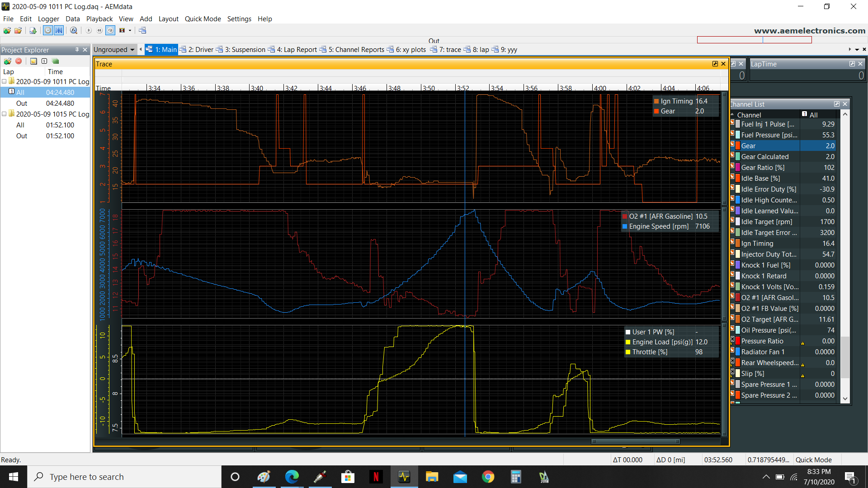868x488 pixels.
Task: Click the Gear Ratio color swatch
Action: [738, 168]
